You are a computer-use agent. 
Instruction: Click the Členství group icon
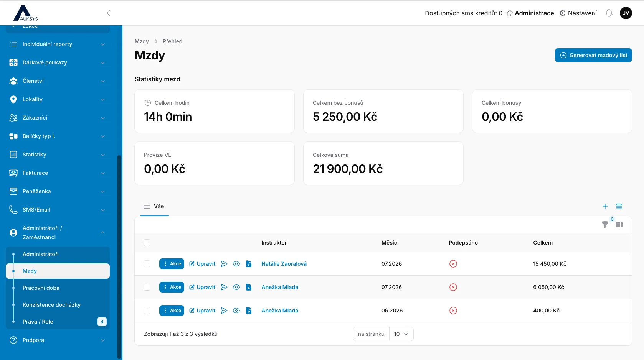click(13, 81)
